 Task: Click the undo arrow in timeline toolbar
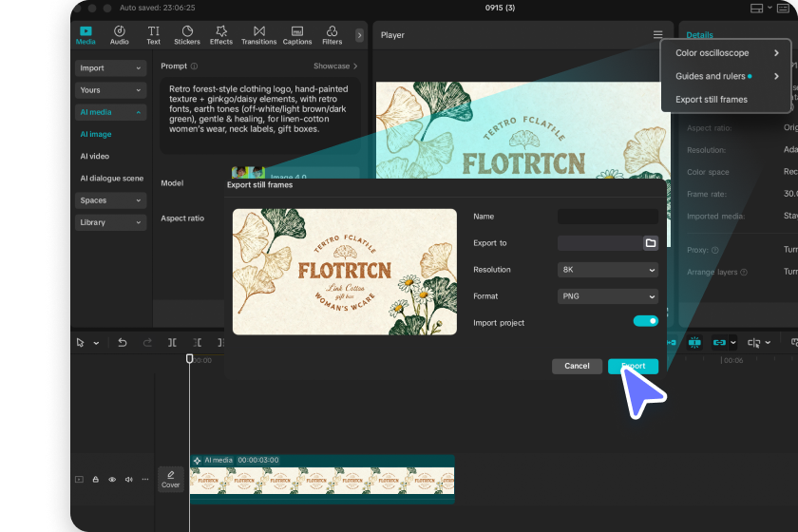[123, 342]
